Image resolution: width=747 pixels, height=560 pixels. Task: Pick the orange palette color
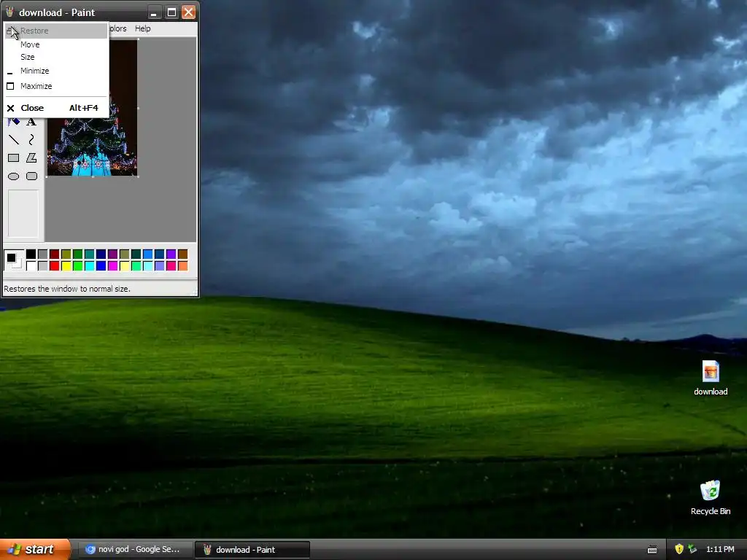pyautogui.click(x=183, y=265)
